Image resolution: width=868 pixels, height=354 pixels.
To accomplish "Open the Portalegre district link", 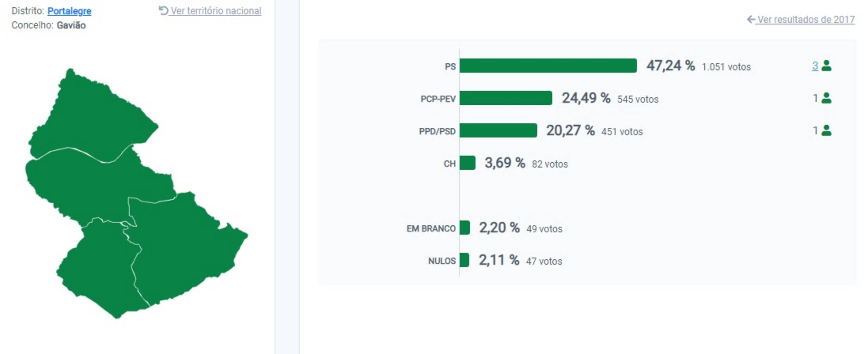I will pyautogui.click(x=69, y=11).
